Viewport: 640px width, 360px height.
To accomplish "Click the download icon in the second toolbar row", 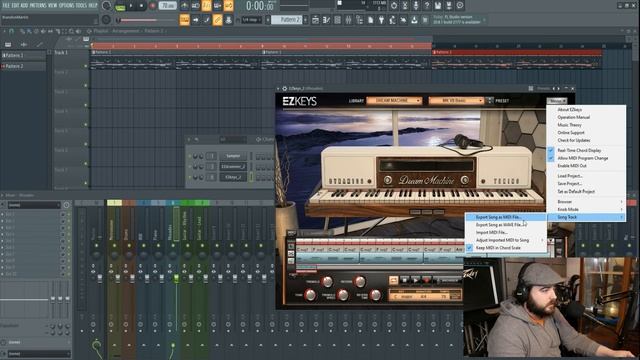I will click(414, 20).
